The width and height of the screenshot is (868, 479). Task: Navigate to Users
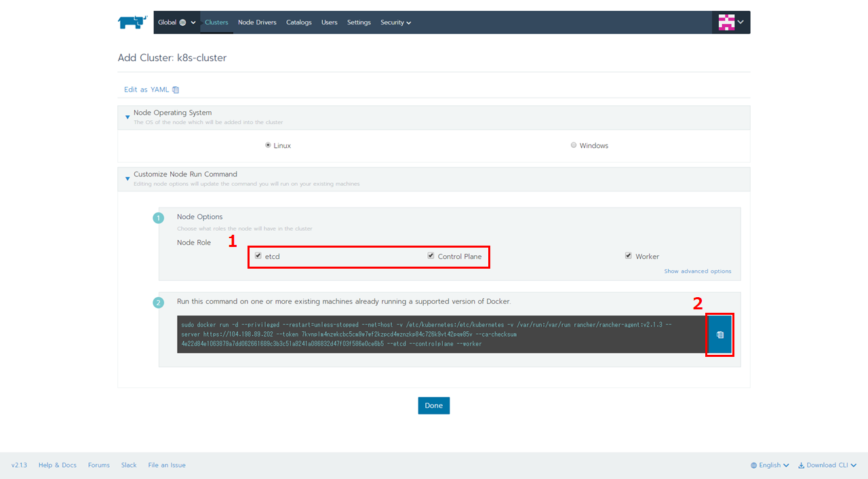330,22
